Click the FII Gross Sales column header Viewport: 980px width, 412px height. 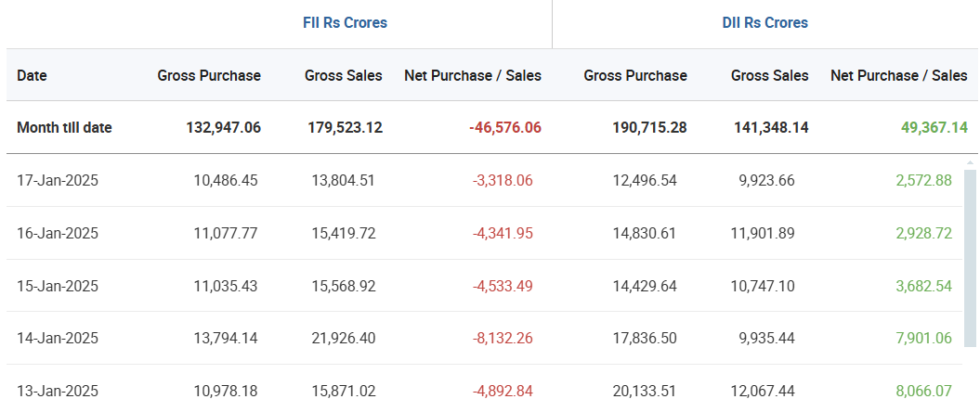click(x=343, y=75)
